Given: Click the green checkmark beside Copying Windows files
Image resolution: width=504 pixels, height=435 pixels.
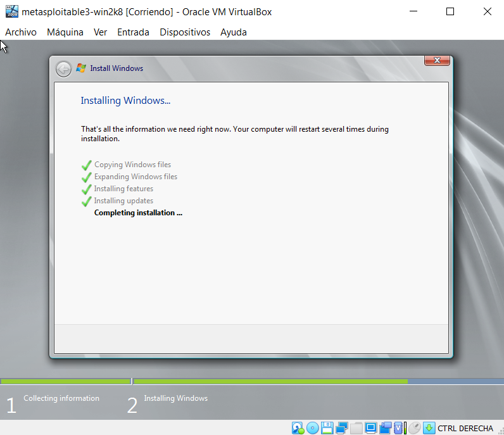Looking at the screenshot, I should (x=87, y=165).
